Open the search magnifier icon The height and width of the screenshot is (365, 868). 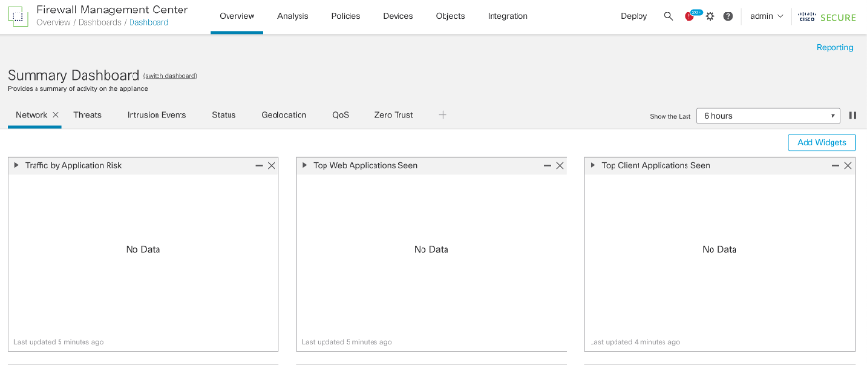(668, 16)
